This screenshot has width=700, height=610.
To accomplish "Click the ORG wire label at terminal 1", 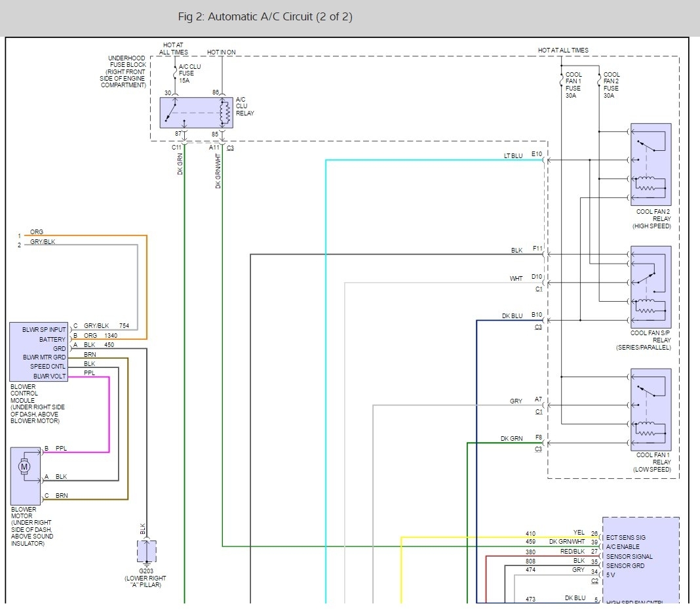I will pos(37,232).
